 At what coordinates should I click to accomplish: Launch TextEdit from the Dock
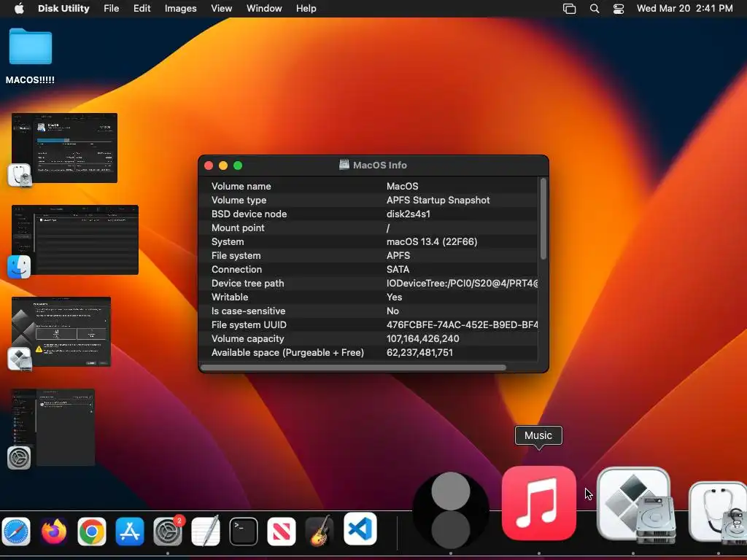click(x=206, y=531)
